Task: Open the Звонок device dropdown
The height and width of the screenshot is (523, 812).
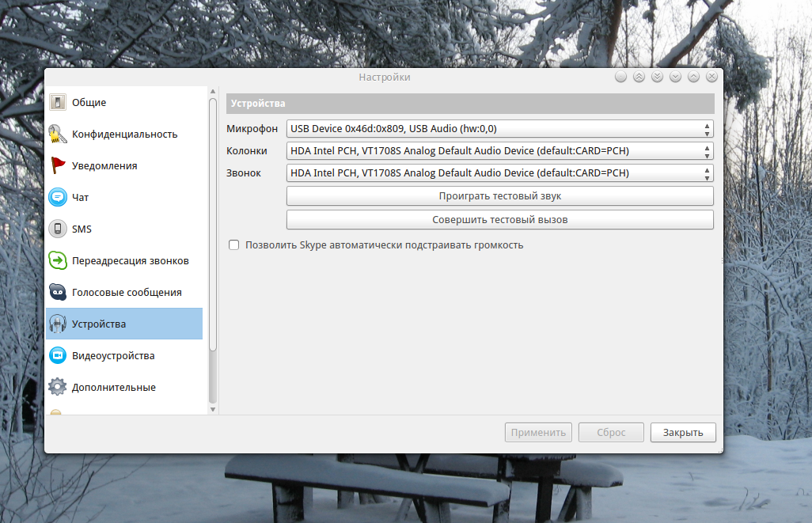Action: (x=499, y=173)
